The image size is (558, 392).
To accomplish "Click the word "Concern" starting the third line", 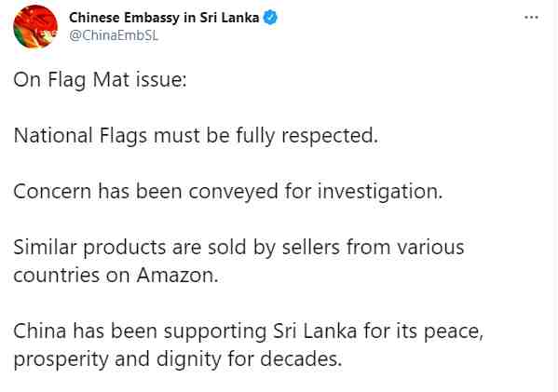I will coord(52,192).
